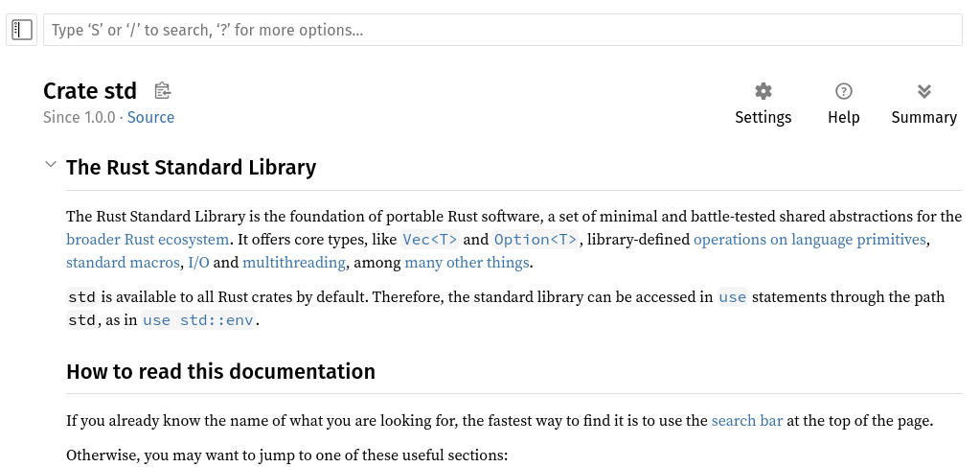Open the Settings gear icon
This screenshot has height=467, width=980.
(x=763, y=92)
